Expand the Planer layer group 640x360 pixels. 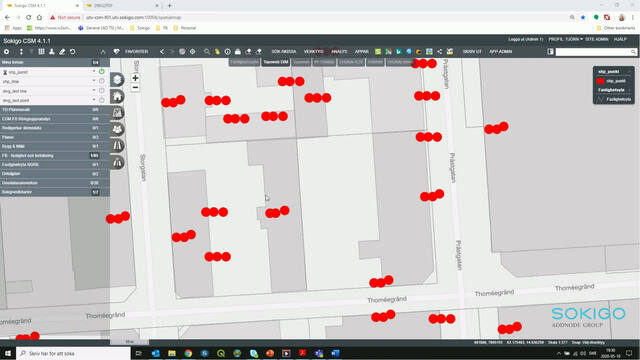click(x=55, y=137)
